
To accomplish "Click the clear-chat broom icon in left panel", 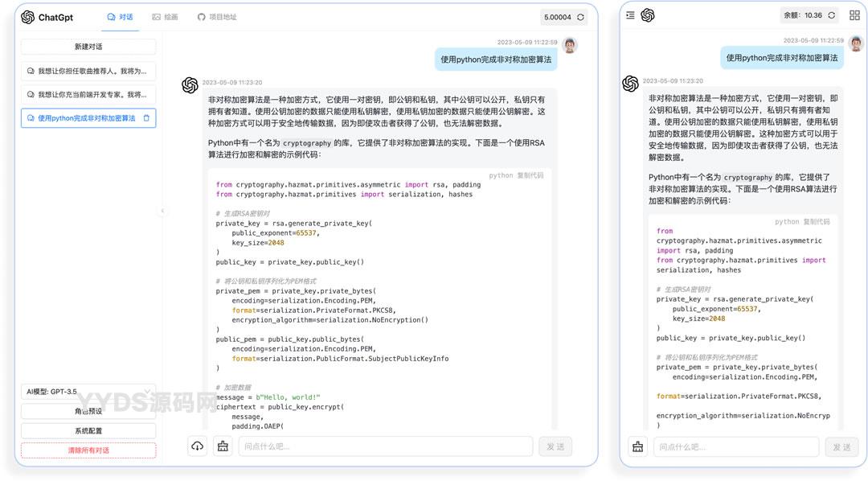I will [x=223, y=446].
